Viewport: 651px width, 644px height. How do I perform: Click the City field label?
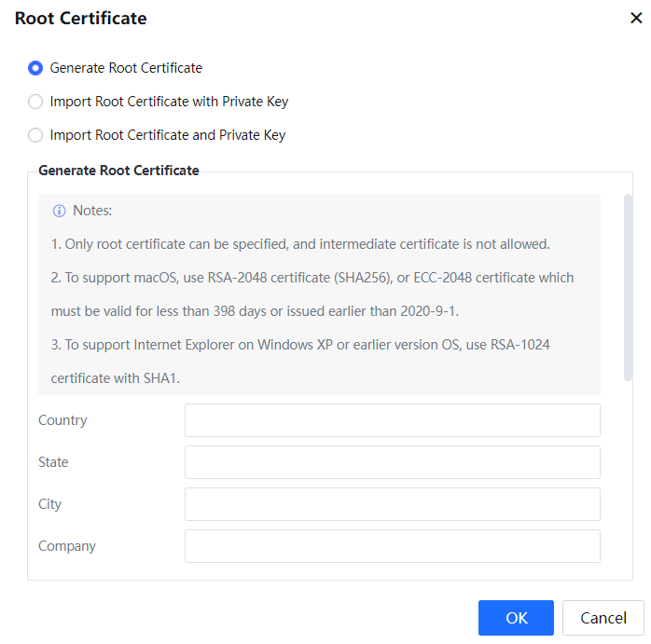49,504
